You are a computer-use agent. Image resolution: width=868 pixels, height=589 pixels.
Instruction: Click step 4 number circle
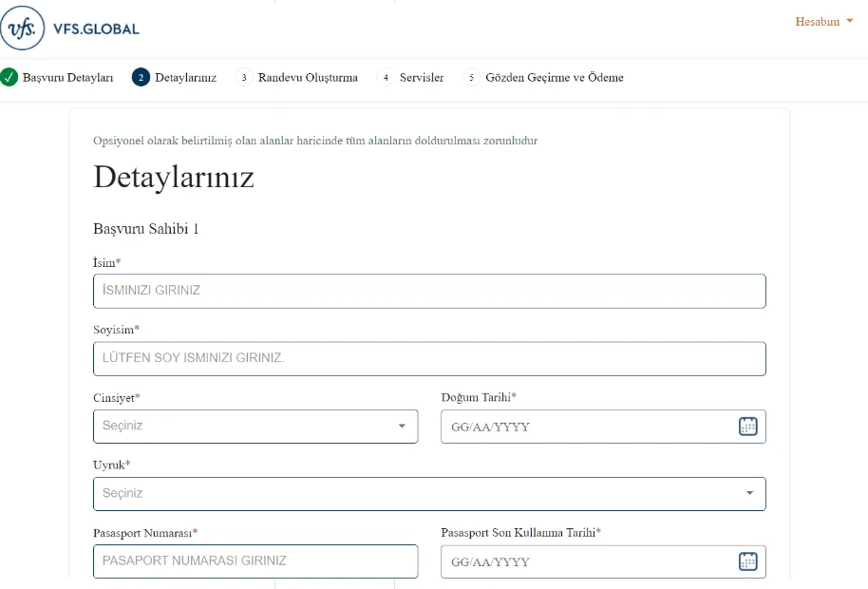386,78
